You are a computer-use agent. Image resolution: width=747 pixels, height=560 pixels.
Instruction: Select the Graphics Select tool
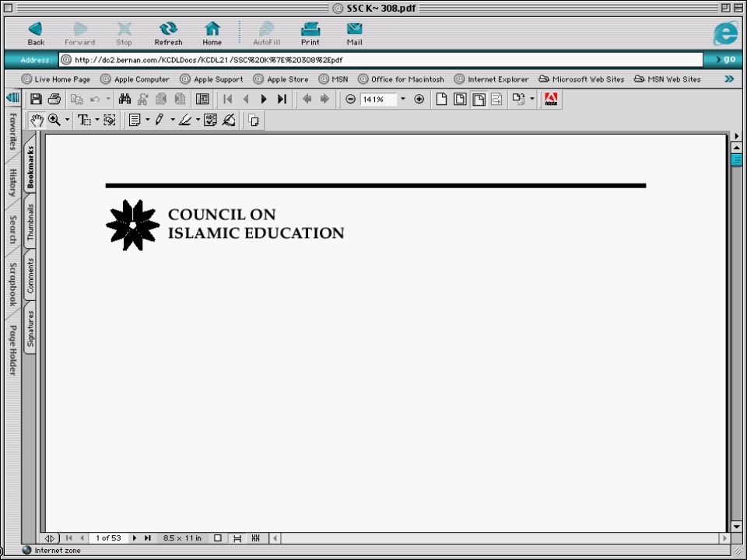point(110,120)
